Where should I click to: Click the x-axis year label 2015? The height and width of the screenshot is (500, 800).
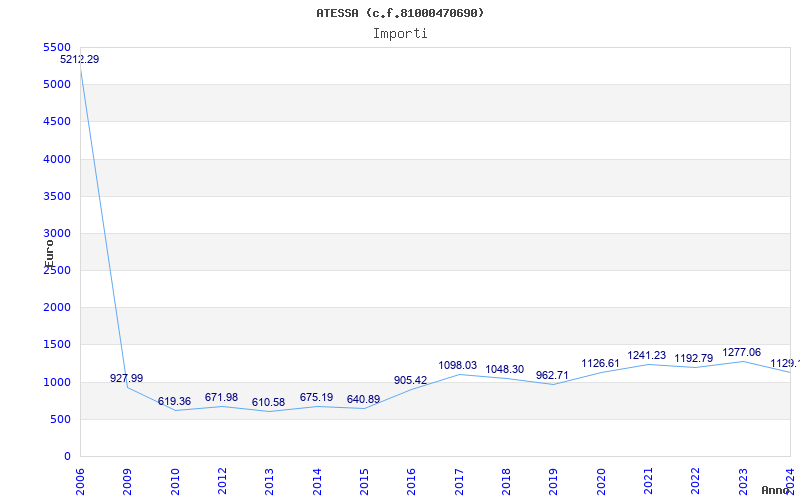coord(364,482)
